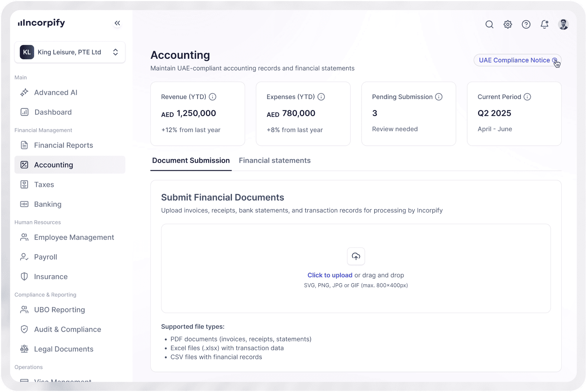Image resolution: width=587 pixels, height=392 pixels.
Task: Open the Taxes section
Action: point(44,184)
